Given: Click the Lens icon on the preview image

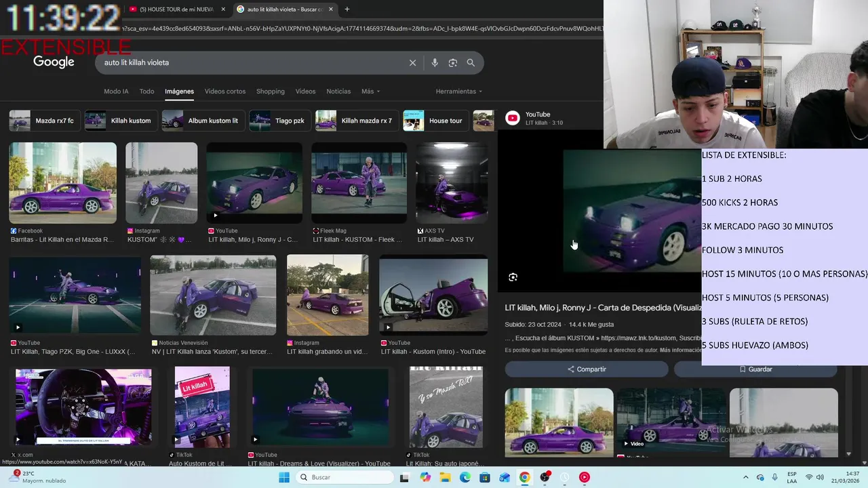Looking at the screenshot, I should pyautogui.click(x=513, y=277).
